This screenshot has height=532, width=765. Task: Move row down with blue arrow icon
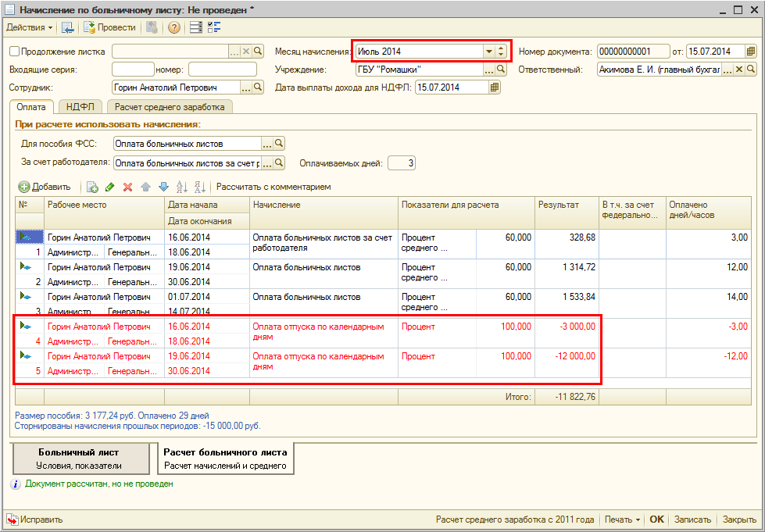tap(163, 187)
